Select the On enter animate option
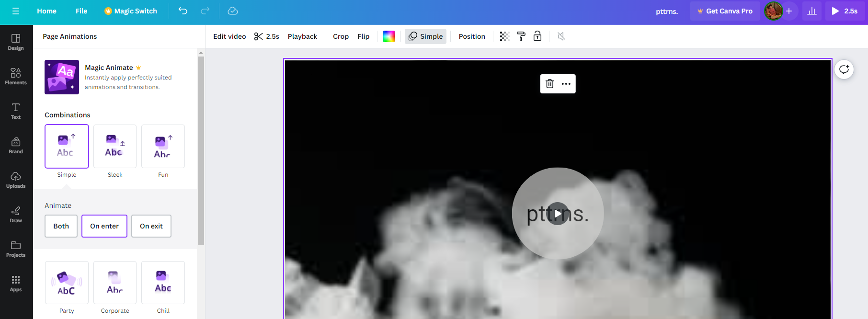The width and height of the screenshot is (868, 319). coord(104,226)
